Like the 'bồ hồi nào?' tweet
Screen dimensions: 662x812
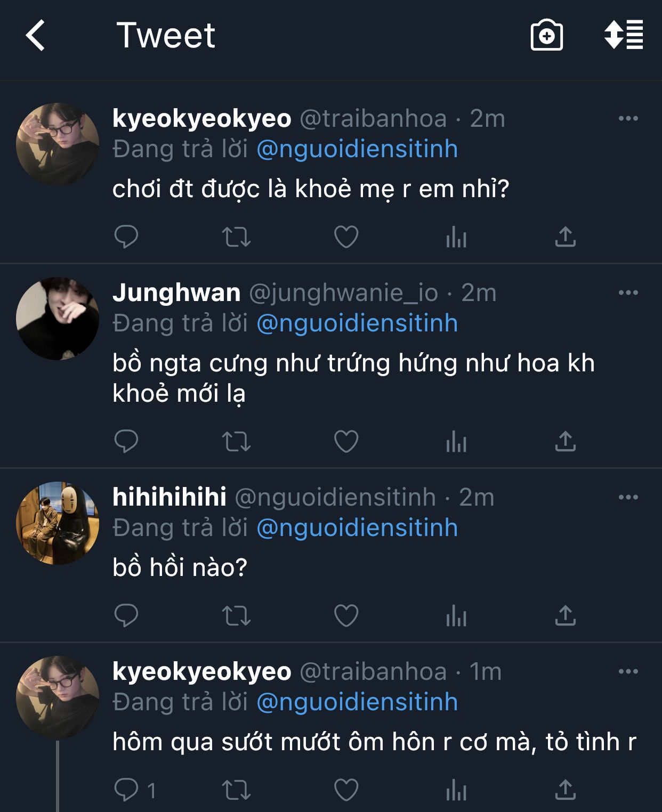coord(346,616)
